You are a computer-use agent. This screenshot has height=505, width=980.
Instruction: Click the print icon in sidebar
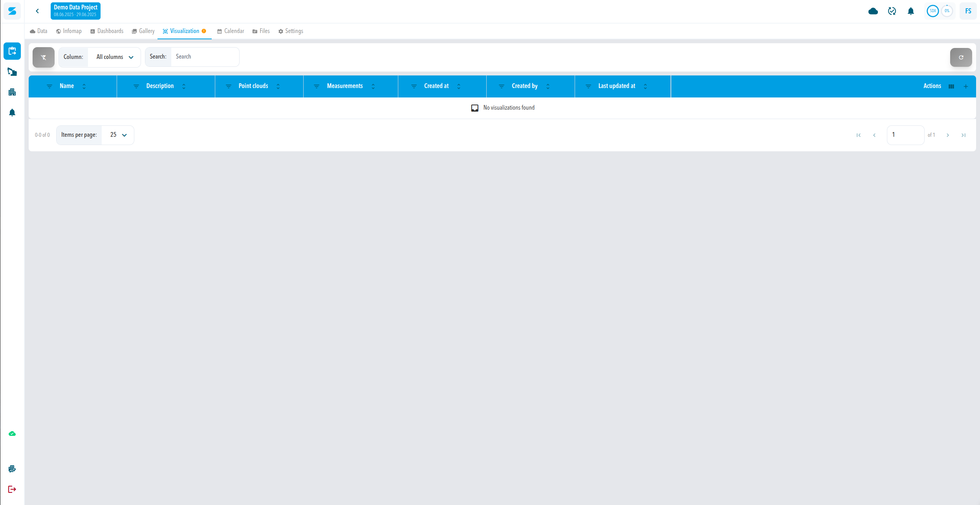click(x=12, y=469)
